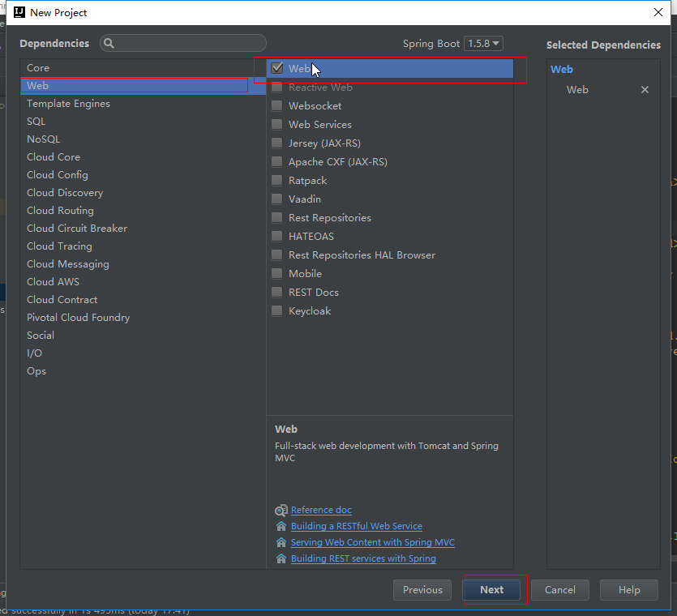Image resolution: width=677 pixels, height=616 pixels.
Task: Select the NoSQL category
Action: (x=143, y=139)
